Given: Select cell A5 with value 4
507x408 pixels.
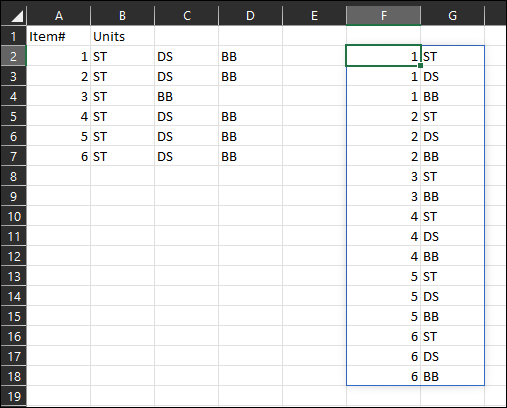Looking at the screenshot, I should pyautogui.click(x=58, y=116).
